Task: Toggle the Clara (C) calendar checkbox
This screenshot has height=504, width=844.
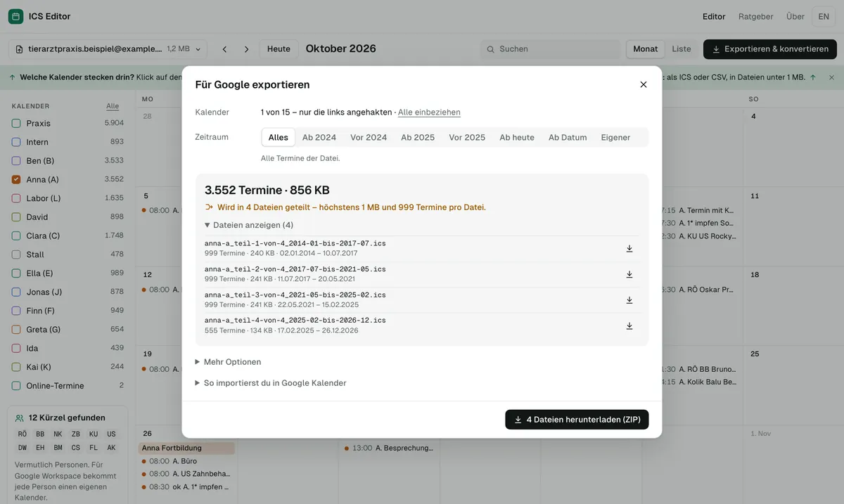Action: point(16,235)
